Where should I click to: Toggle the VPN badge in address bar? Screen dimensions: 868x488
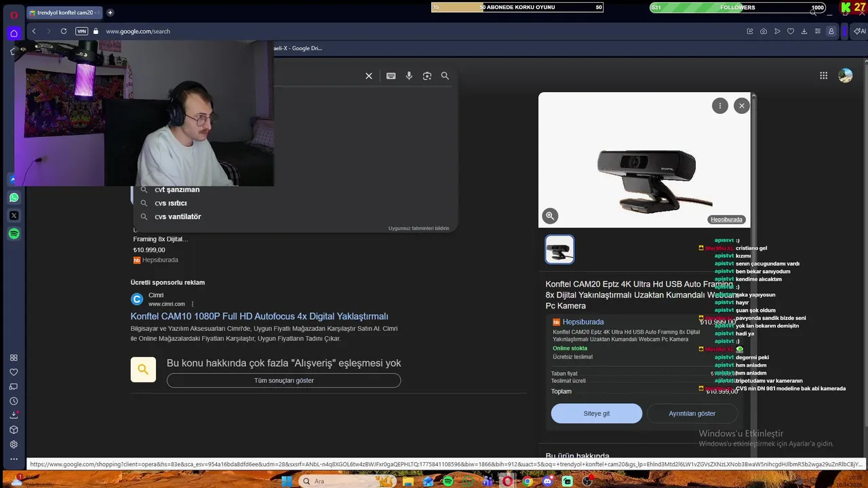point(81,31)
